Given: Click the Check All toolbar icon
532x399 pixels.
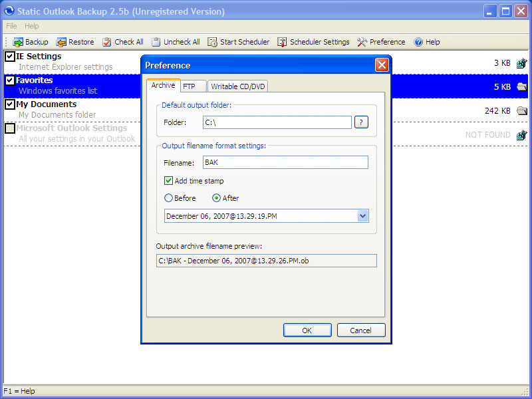Looking at the screenshot, I should pyautogui.click(x=107, y=42).
